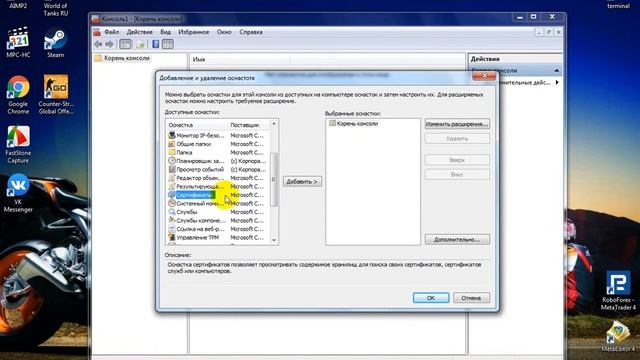Select the 'Общие папки' snap-in icon
Image resolution: width=640 pixels, height=360 pixels.
(x=172, y=144)
